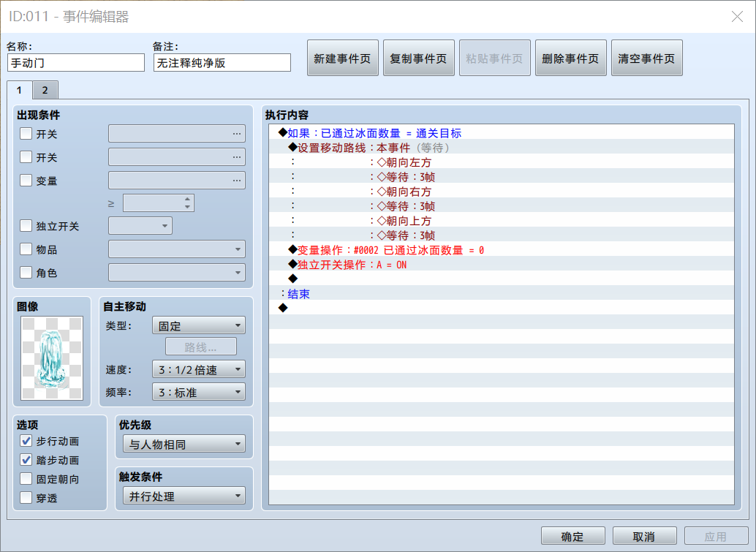Screen dimensions: 756x552
Task: Open the 速度 dropdown
Action: pyautogui.click(x=199, y=369)
